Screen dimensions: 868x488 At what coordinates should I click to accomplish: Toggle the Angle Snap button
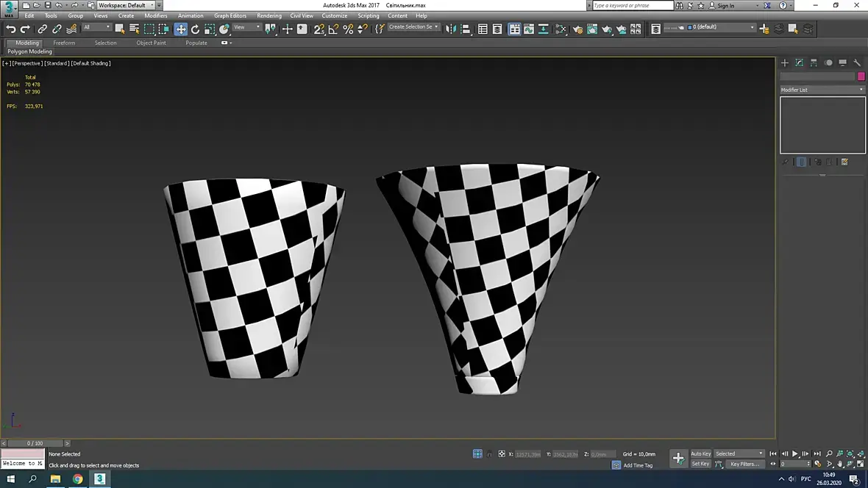333,29
